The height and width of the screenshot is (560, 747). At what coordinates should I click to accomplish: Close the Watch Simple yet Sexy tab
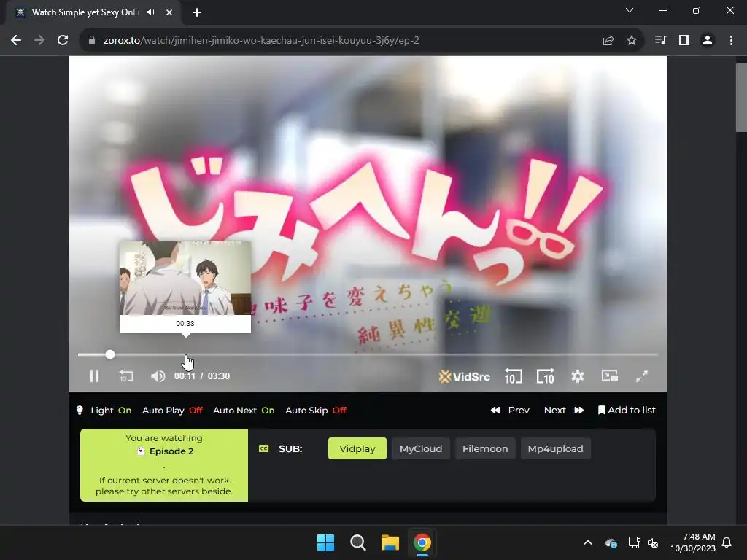(169, 12)
